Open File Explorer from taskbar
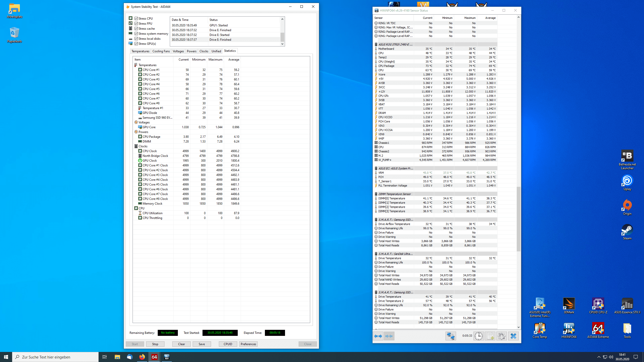Image resolution: width=644 pixels, height=362 pixels. pyautogui.click(x=117, y=357)
